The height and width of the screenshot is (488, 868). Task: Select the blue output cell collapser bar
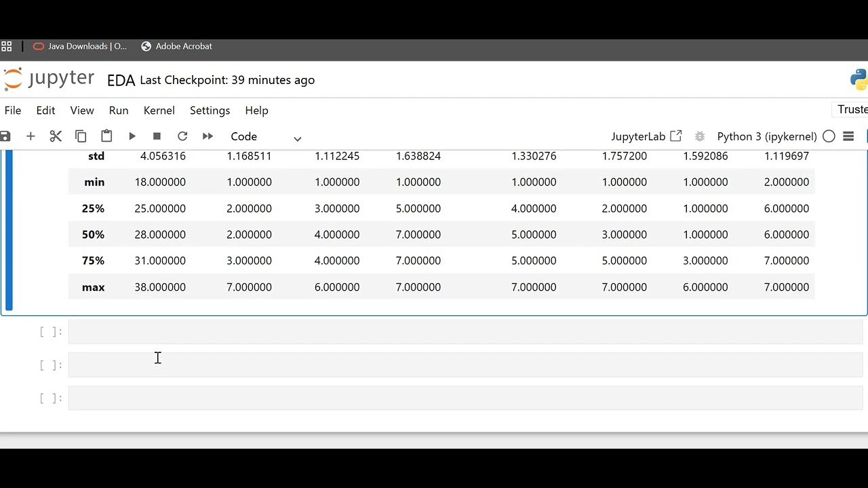[9, 229]
